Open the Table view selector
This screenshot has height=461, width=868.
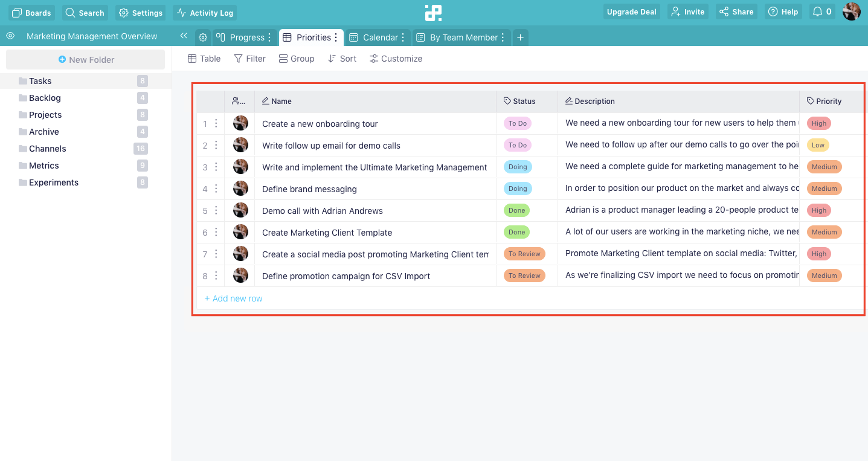[x=204, y=59]
